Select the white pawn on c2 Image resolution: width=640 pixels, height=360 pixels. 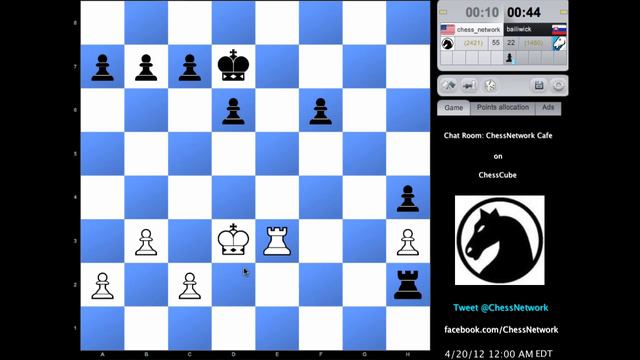pyautogui.click(x=190, y=286)
